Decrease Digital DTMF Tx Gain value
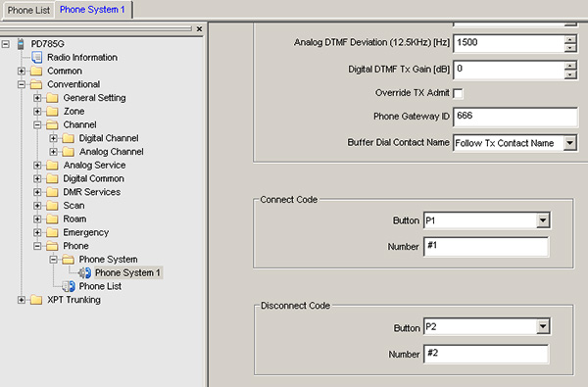Screen dimensions: 588x387 (x=570, y=74)
